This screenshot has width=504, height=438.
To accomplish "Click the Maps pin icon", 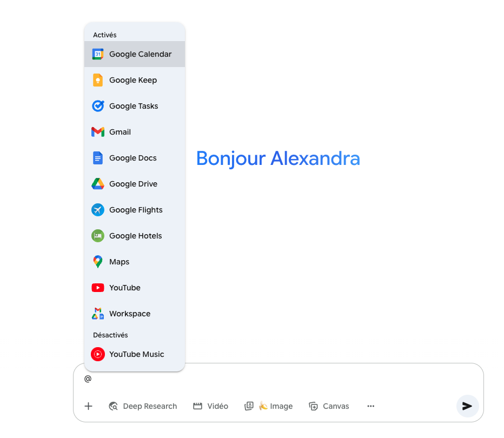I will pyautogui.click(x=98, y=262).
